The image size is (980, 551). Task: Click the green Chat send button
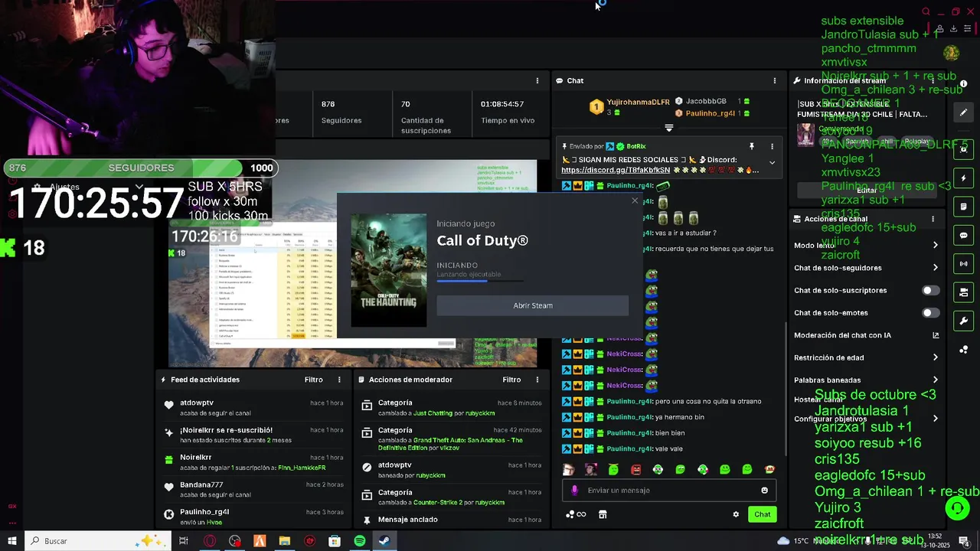(762, 514)
